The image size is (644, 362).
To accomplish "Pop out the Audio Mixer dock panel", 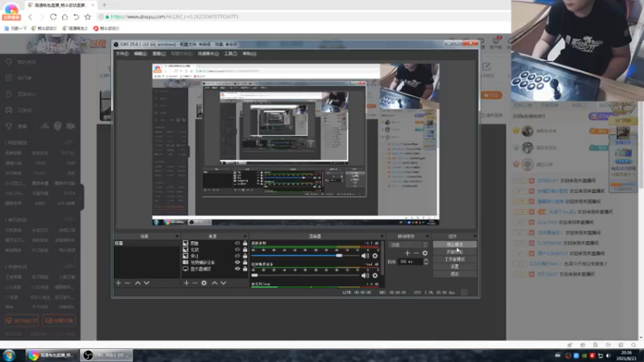I will (382, 237).
